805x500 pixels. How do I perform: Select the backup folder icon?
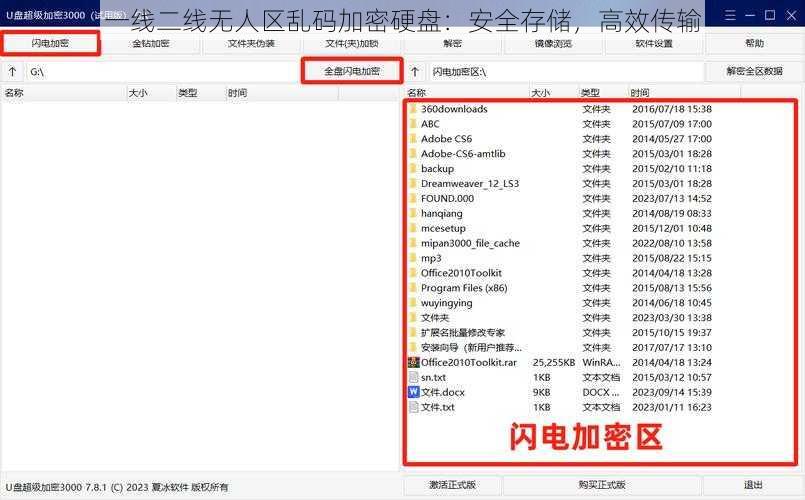click(413, 168)
